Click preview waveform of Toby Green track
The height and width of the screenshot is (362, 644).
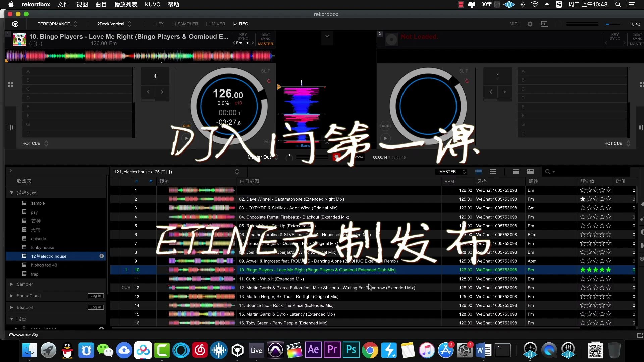point(201,323)
